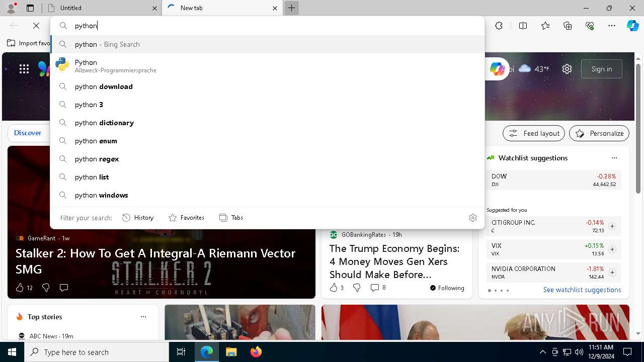Open Browser essentials heart icon
644x362 pixels.
[590, 26]
